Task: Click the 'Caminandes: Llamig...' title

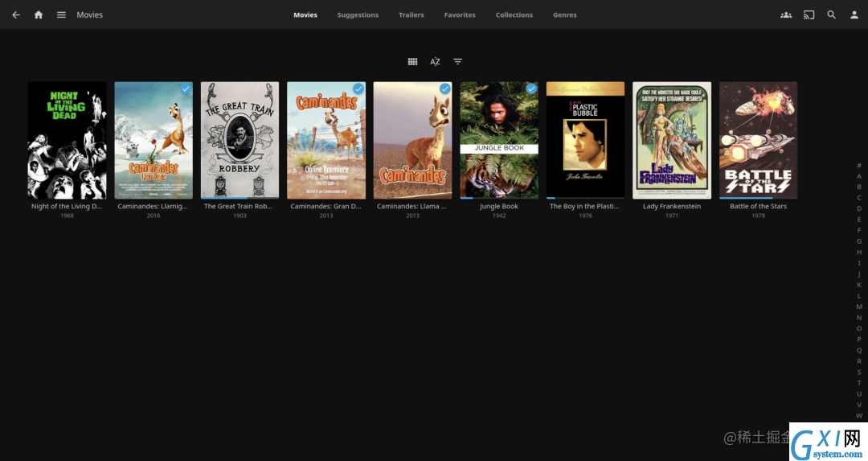Action: tap(153, 206)
